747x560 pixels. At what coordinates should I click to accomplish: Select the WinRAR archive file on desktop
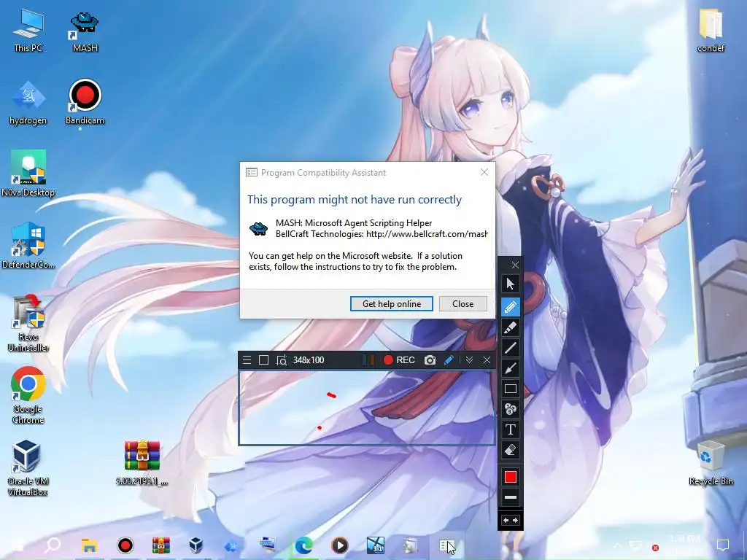(x=142, y=462)
